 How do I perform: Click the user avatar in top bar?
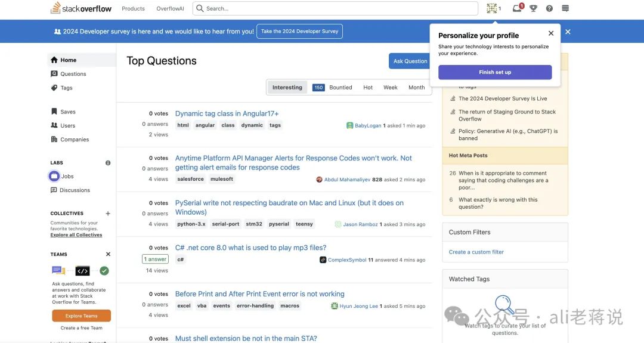[x=492, y=8]
